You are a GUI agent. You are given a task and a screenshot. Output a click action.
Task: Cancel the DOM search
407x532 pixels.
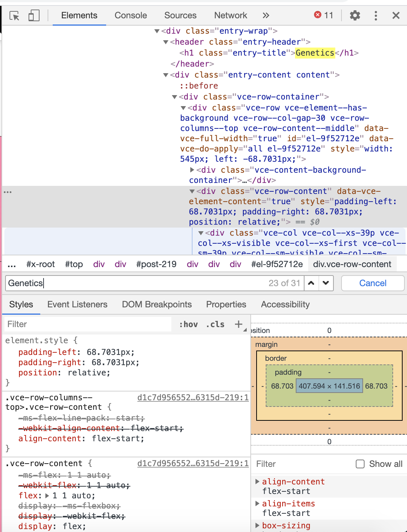373,283
